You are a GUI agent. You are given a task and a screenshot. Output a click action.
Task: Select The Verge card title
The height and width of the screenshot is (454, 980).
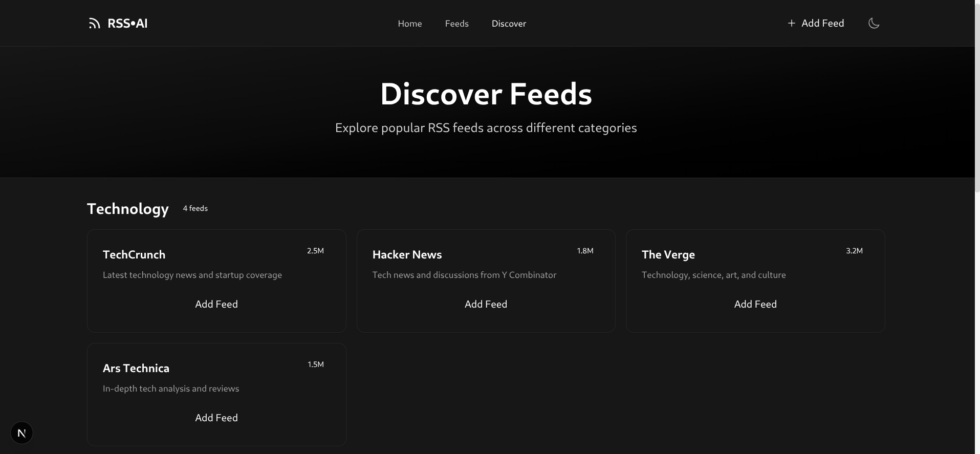[668, 255]
